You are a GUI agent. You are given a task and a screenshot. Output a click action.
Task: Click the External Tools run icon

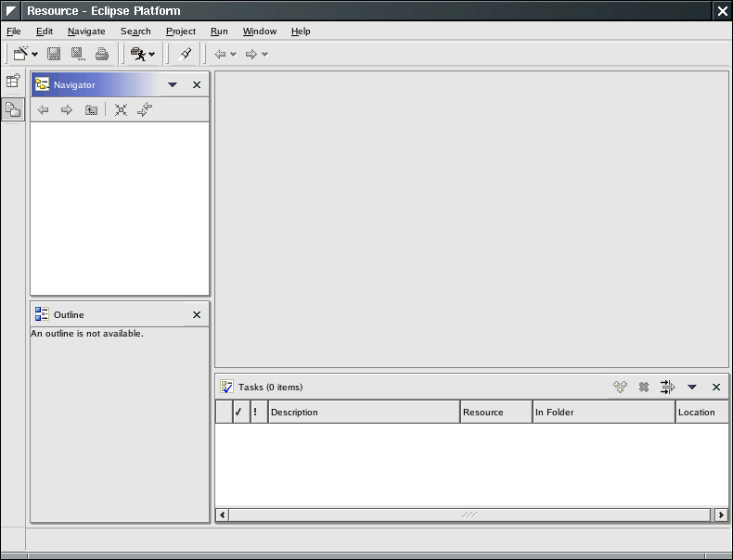pos(138,54)
